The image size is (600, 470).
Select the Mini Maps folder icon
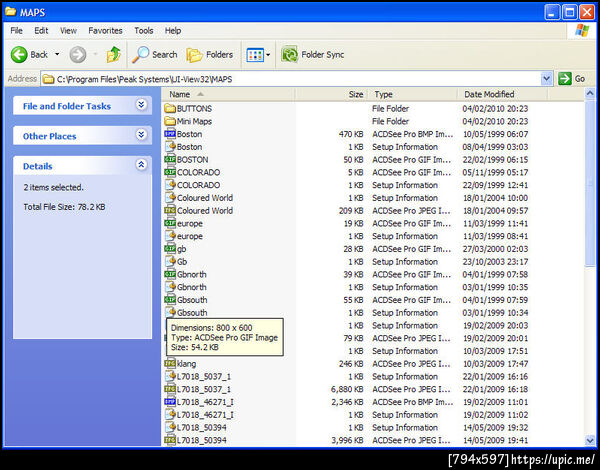click(170, 121)
